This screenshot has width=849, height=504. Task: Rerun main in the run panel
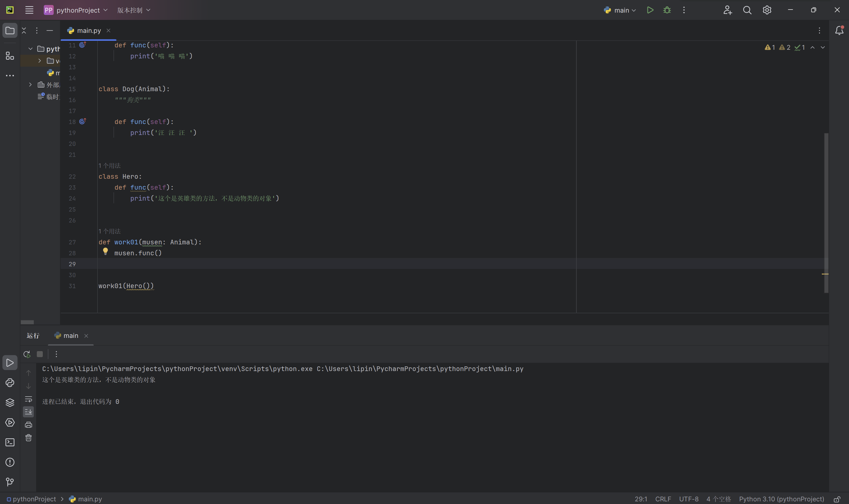tap(27, 354)
